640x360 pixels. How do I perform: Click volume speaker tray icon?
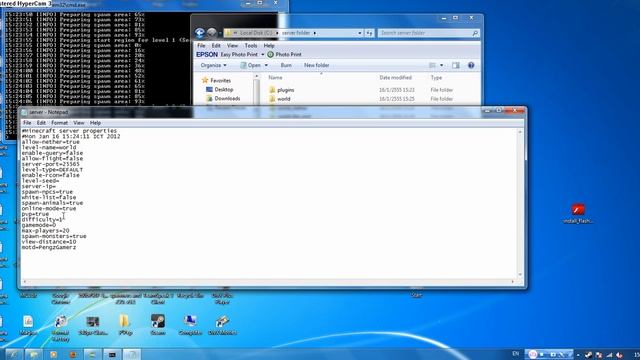tap(619, 355)
